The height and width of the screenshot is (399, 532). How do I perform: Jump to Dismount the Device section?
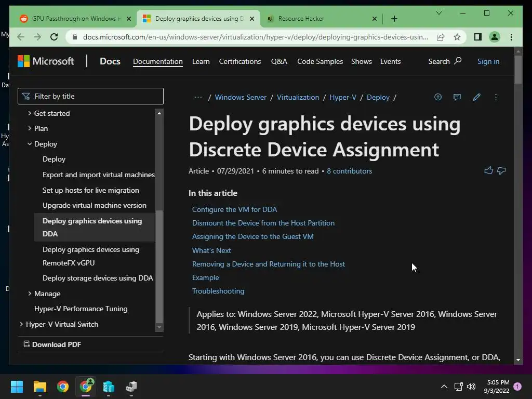click(263, 223)
